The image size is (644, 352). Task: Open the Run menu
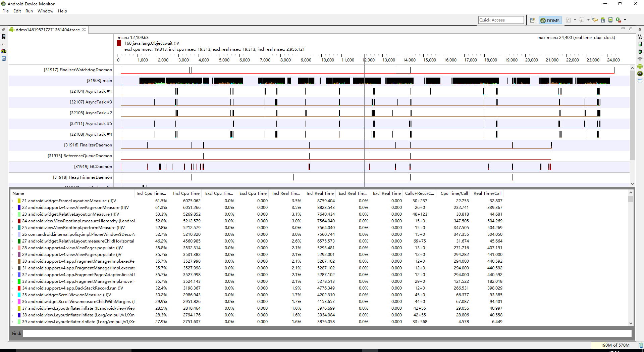29,11
